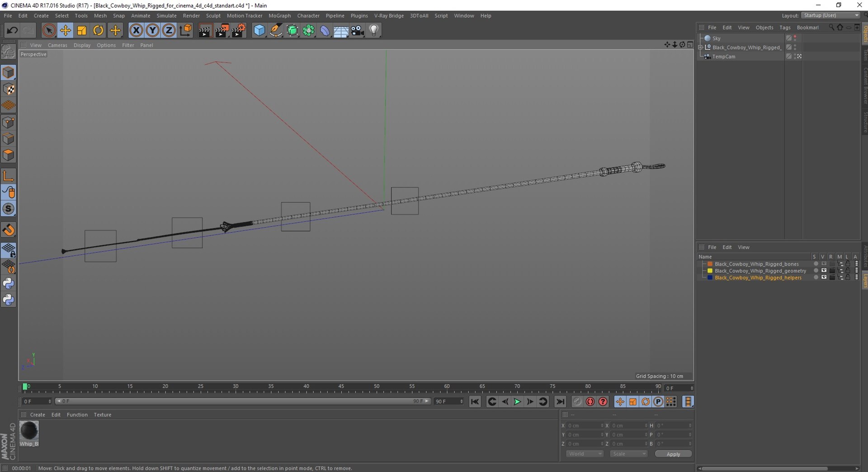
Task: Go to end of animation
Action: pos(560,401)
